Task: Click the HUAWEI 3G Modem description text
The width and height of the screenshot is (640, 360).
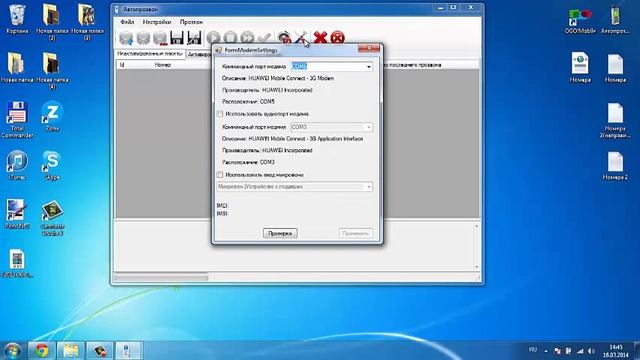Action: point(278,78)
